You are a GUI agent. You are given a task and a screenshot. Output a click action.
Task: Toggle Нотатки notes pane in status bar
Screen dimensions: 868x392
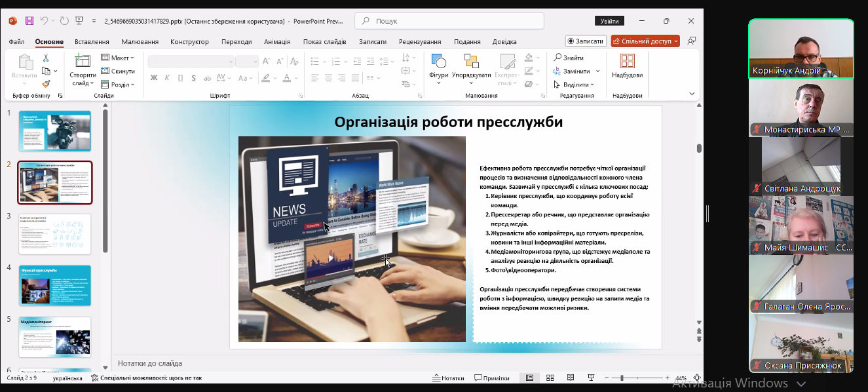449,378
